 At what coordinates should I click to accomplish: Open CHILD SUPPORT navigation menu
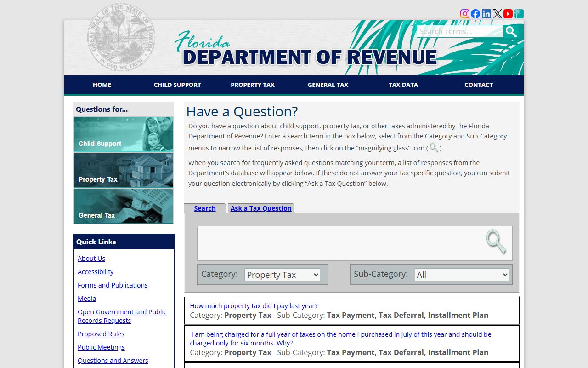(x=177, y=85)
